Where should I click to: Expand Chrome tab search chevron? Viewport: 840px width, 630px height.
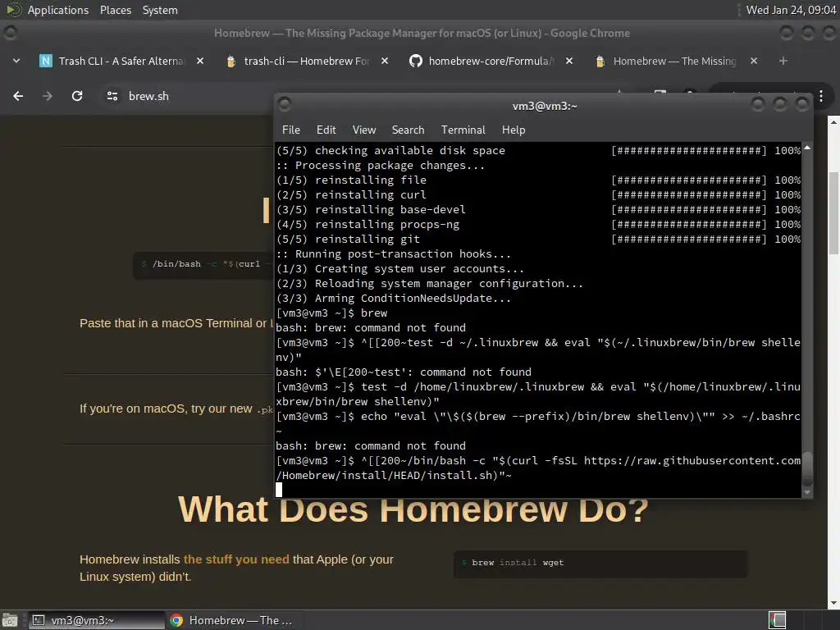click(x=16, y=61)
